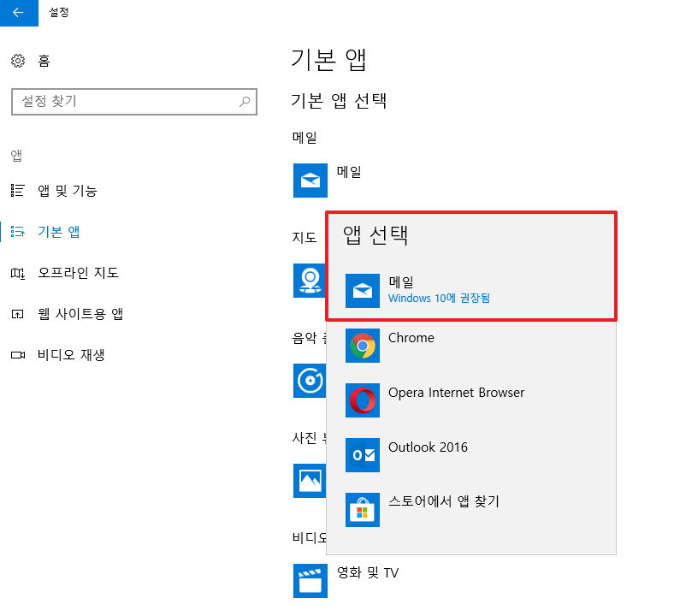The height and width of the screenshot is (616, 674).
Task: Click the 앱 및 기능 list icon
Action: (x=18, y=191)
